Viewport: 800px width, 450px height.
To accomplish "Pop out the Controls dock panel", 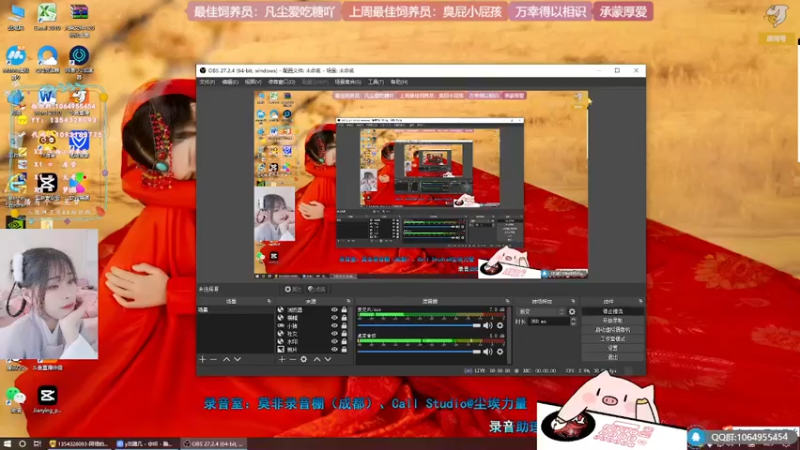I will tap(640, 302).
